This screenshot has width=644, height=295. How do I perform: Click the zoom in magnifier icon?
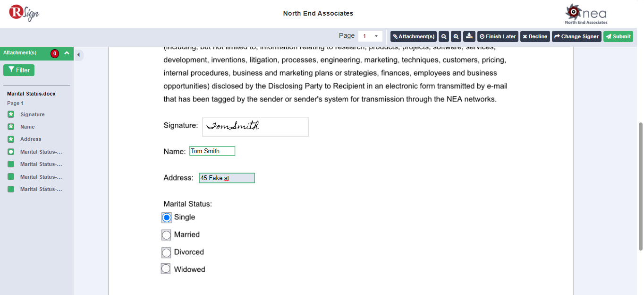[x=456, y=36]
